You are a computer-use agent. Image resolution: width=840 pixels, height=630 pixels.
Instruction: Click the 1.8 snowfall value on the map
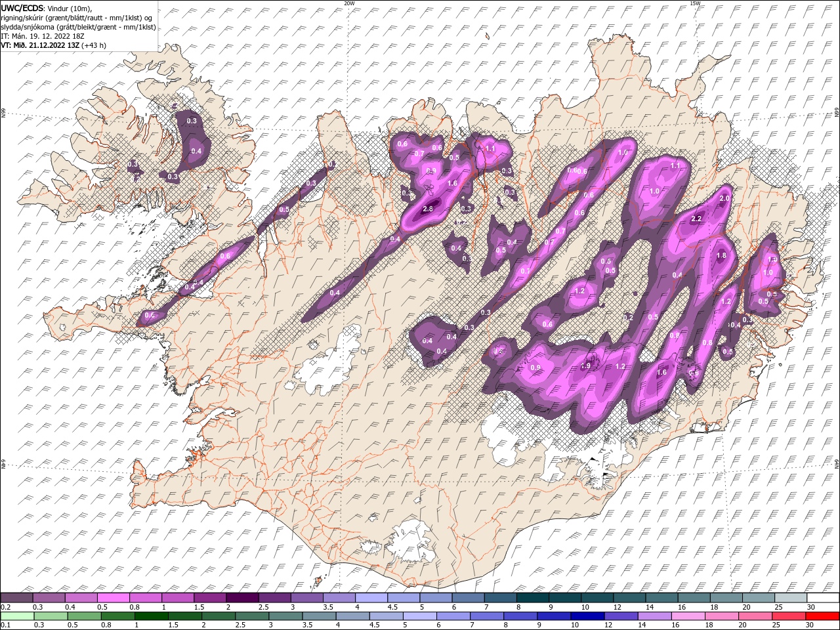(722, 256)
